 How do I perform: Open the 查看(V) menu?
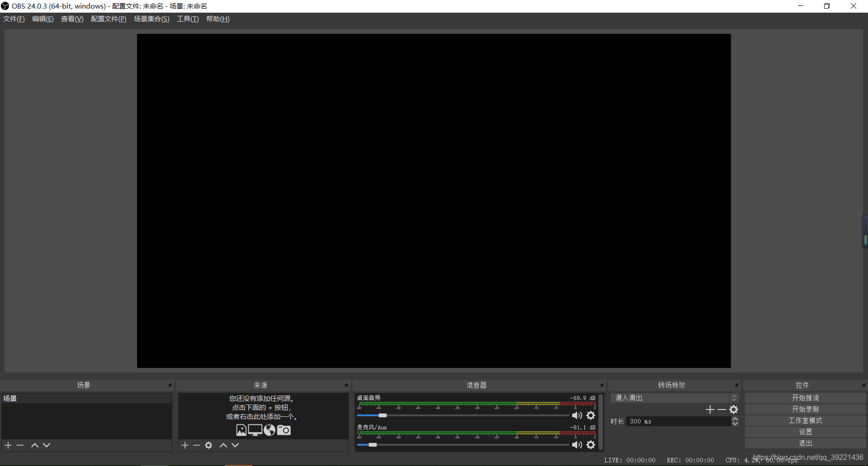(72, 19)
